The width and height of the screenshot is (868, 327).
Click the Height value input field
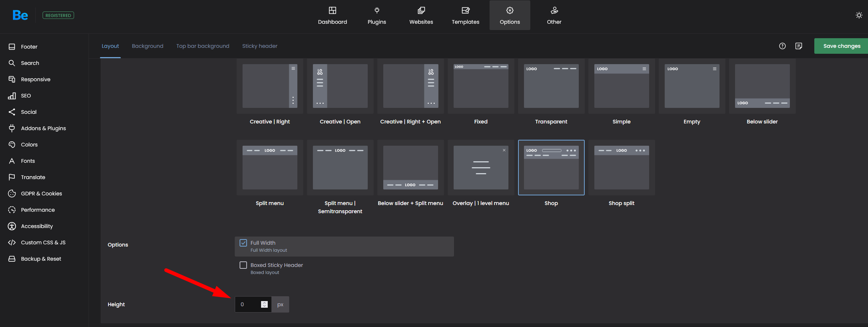point(253,304)
